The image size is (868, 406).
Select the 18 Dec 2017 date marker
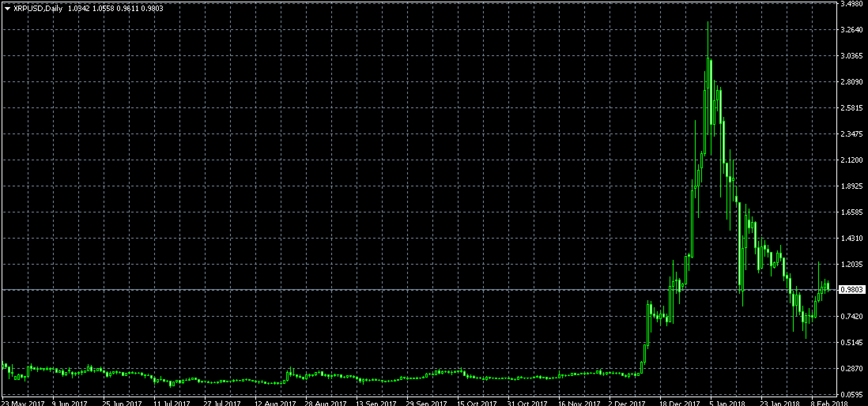pos(680,403)
